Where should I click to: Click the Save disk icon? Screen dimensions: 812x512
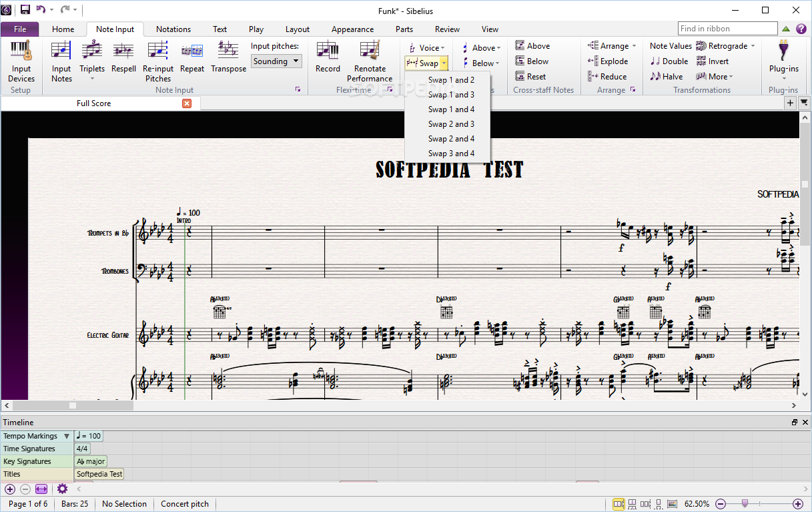tap(25, 9)
